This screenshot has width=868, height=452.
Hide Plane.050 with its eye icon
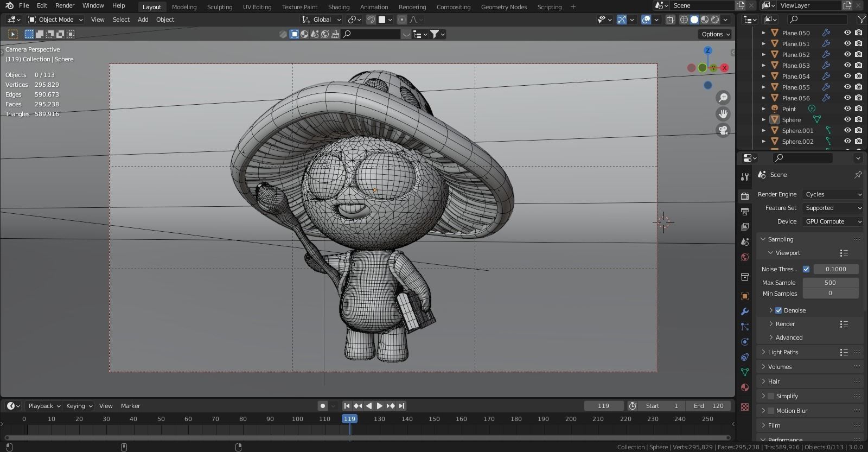(847, 33)
